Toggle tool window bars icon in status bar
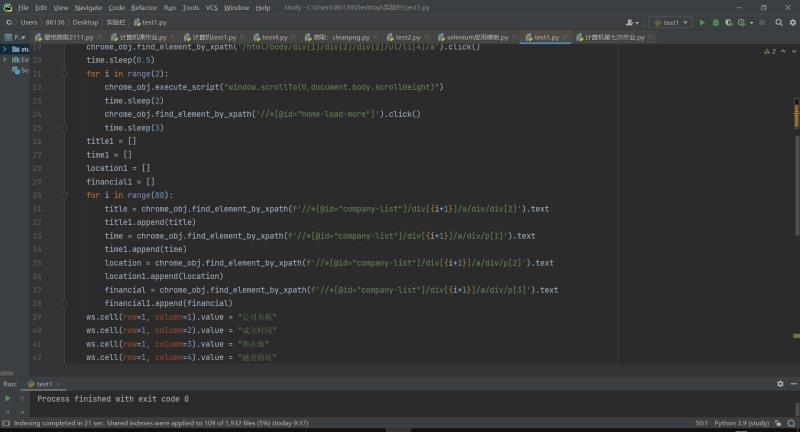This screenshot has width=800, height=432. click(x=6, y=423)
